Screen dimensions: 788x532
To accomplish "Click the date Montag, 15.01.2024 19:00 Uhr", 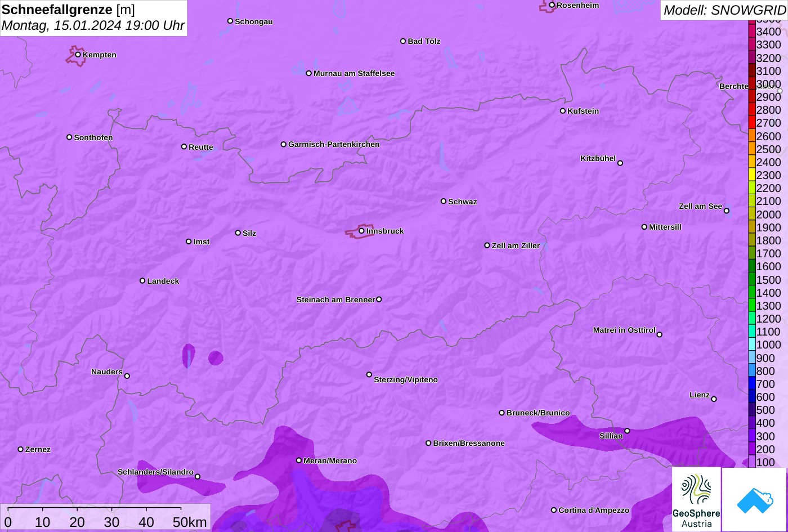I will pyautogui.click(x=93, y=25).
